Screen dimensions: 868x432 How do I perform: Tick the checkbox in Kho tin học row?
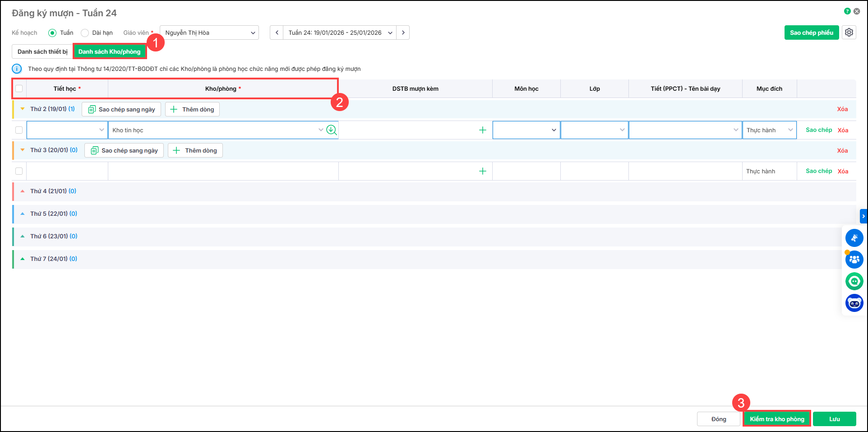pos(19,130)
